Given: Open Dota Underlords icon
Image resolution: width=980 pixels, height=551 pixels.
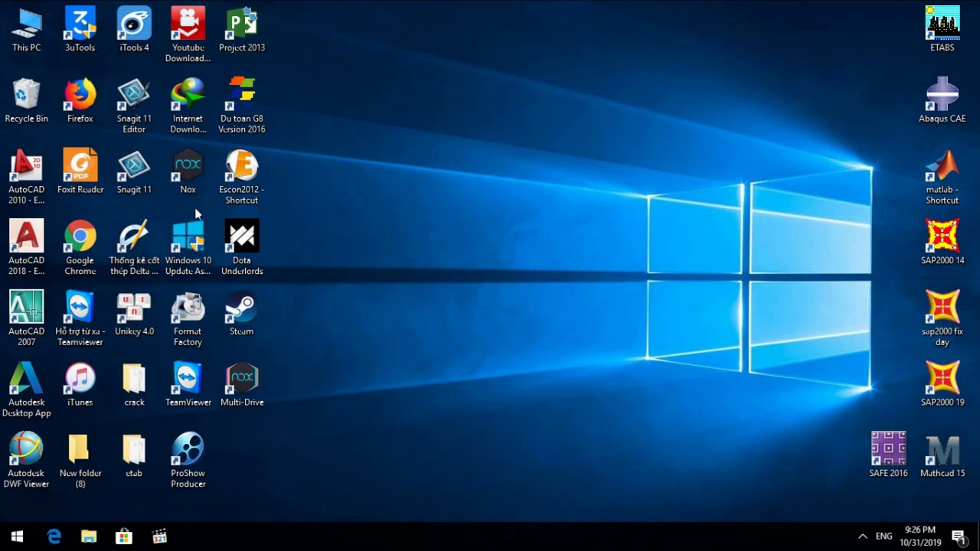Looking at the screenshot, I should pos(242,248).
